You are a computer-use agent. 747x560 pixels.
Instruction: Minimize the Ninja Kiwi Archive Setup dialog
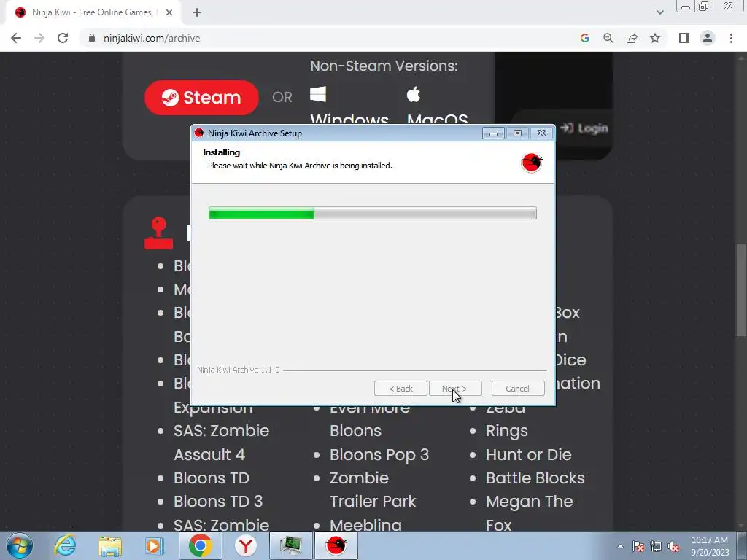click(493, 133)
